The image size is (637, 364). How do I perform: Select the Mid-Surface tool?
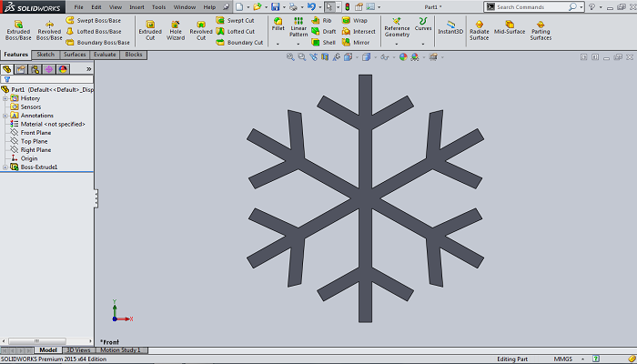[x=510, y=27]
